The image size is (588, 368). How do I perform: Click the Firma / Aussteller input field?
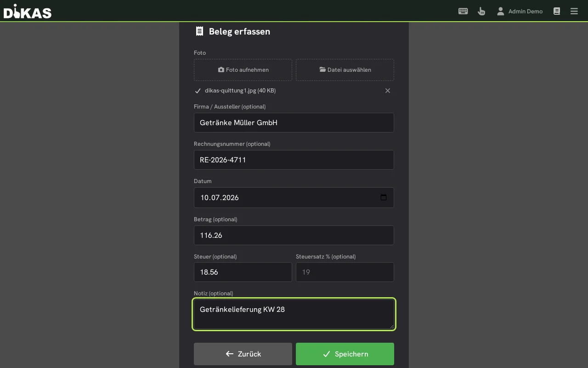tap(294, 123)
